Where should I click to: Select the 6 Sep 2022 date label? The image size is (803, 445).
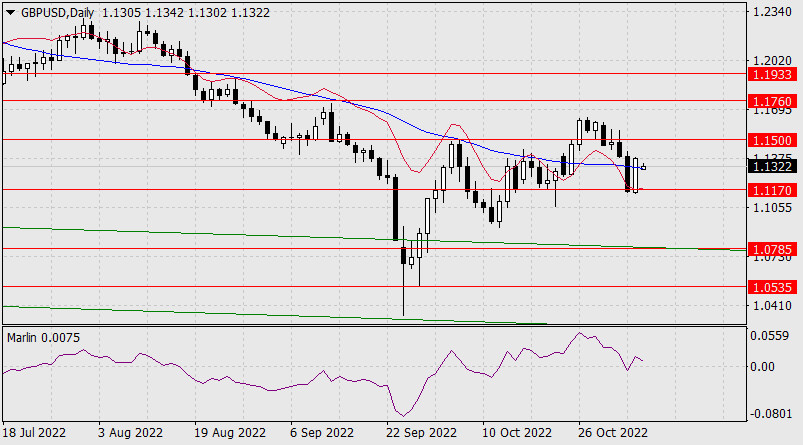click(322, 433)
